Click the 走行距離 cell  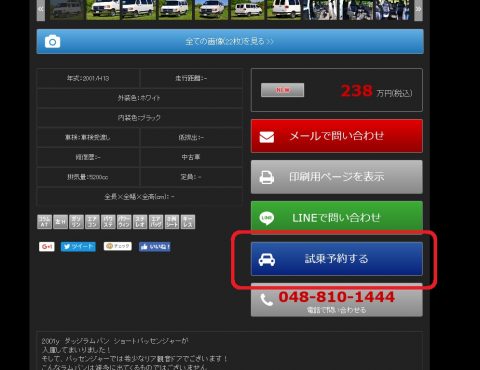coord(191,79)
